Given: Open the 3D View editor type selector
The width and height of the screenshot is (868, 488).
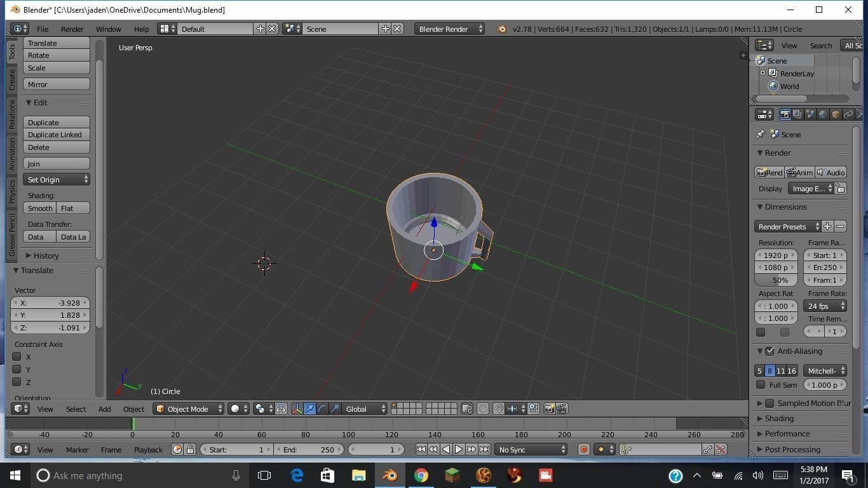Looking at the screenshot, I should (20, 409).
